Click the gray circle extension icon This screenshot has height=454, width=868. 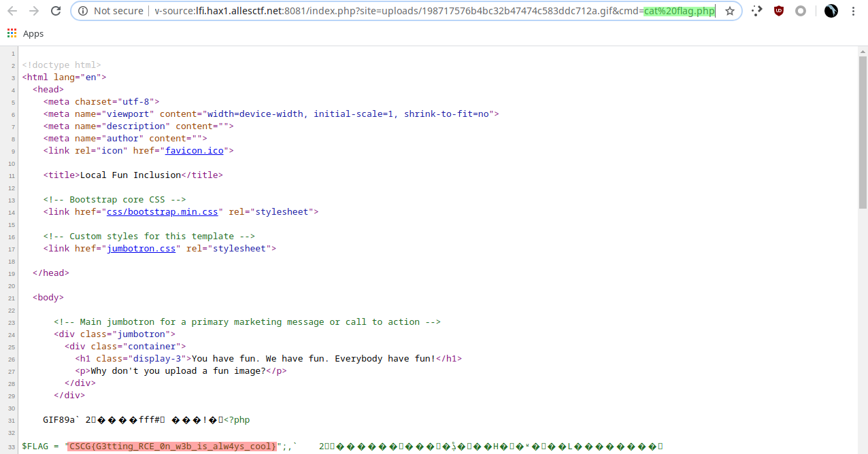[801, 11]
